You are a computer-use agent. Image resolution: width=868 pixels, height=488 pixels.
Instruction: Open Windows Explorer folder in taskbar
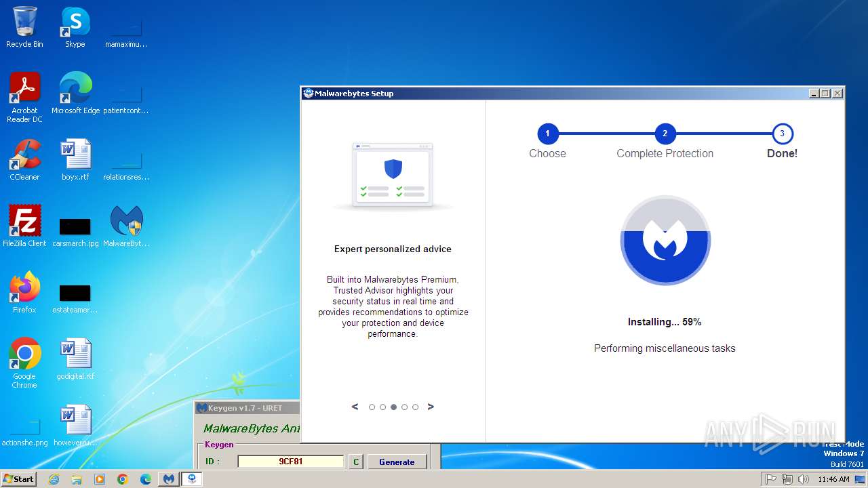click(77, 479)
